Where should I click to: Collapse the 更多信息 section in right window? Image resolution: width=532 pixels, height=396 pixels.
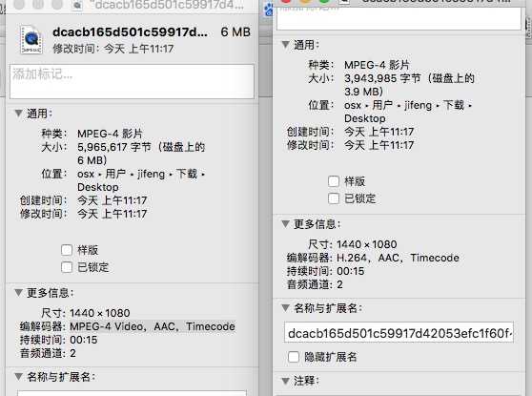(285, 224)
